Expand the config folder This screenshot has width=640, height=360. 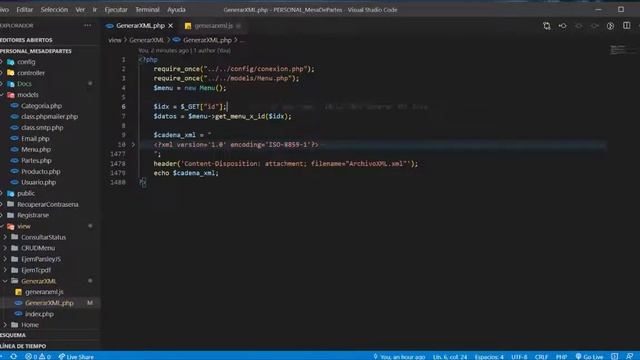coord(26,62)
